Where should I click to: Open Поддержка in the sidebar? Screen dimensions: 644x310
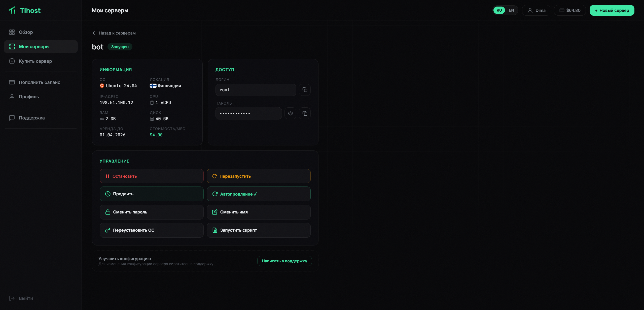tap(41, 118)
